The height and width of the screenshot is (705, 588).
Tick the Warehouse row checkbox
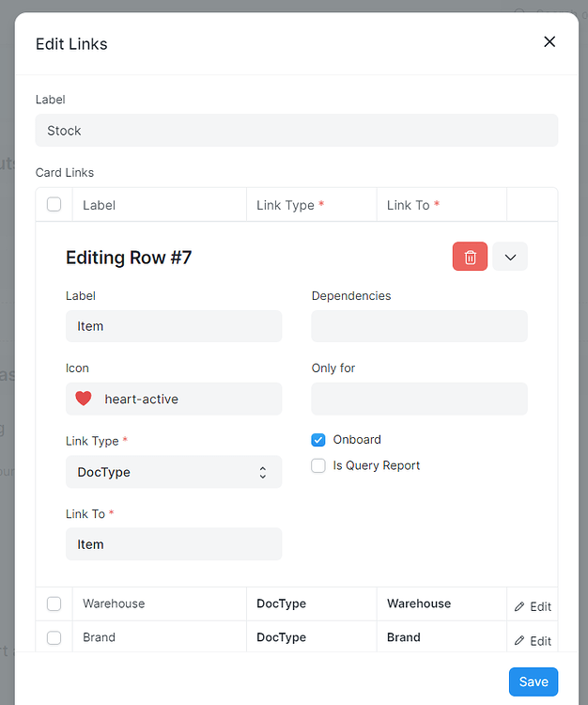pos(54,603)
